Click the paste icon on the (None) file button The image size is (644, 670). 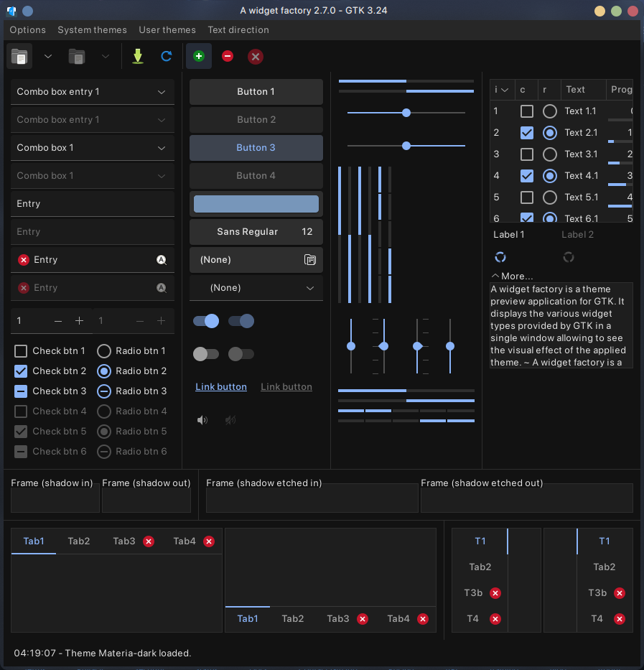pos(309,259)
